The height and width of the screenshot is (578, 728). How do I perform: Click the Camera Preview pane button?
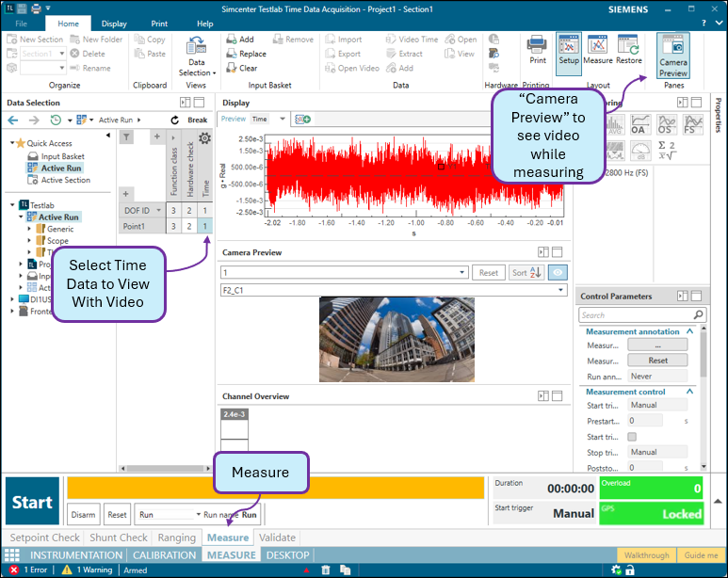coord(672,56)
